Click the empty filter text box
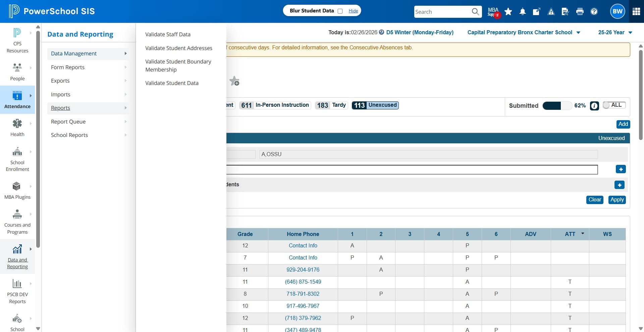 click(x=412, y=170)
